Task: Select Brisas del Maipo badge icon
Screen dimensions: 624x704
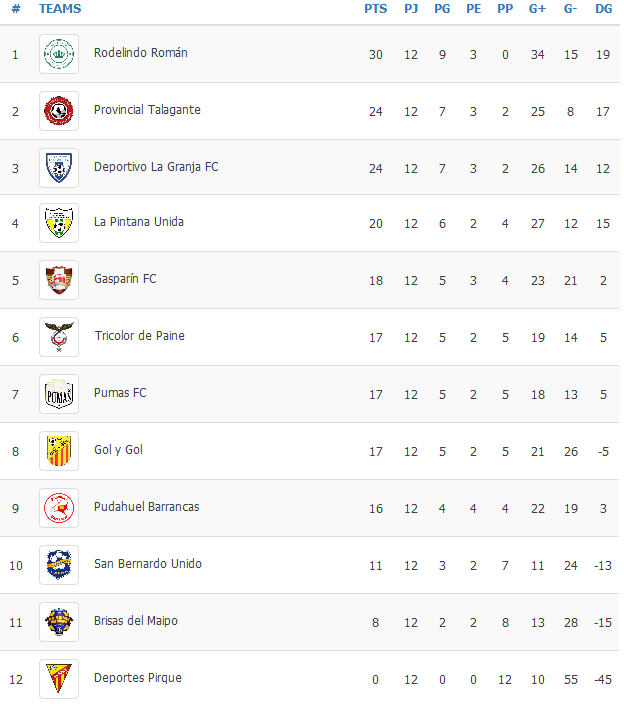Action: [x=59, y=622]
